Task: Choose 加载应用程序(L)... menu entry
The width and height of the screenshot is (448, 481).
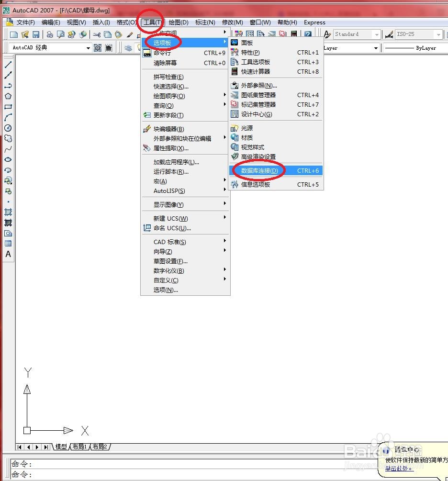Action: pyautogui.click(x=185, y=162)
